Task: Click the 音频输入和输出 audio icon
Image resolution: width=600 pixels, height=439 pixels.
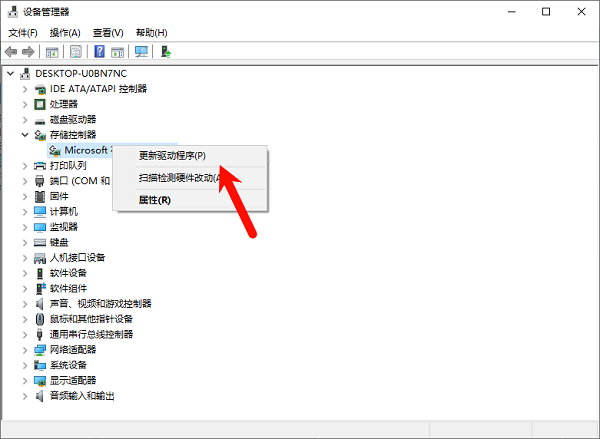Action: point(40,396)
